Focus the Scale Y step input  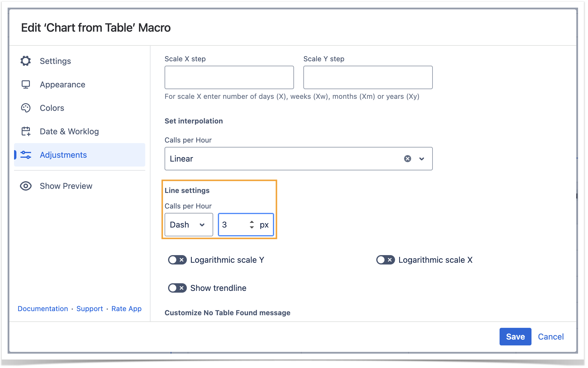(368, 77)
